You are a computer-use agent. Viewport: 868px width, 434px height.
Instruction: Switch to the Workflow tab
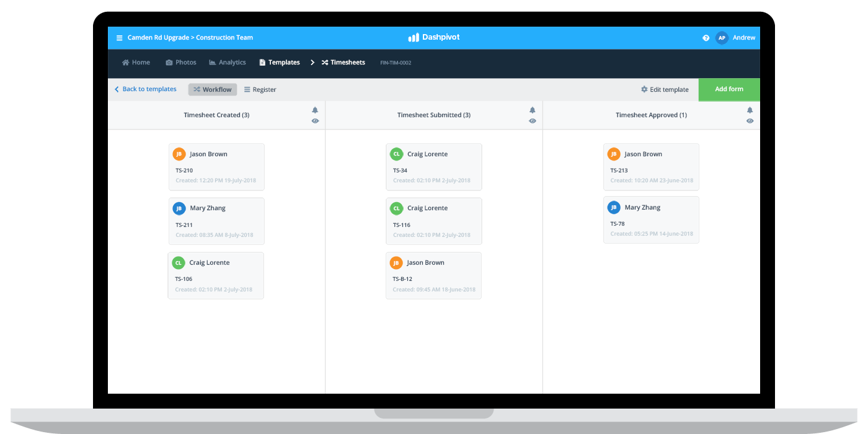tap(212, 89)
